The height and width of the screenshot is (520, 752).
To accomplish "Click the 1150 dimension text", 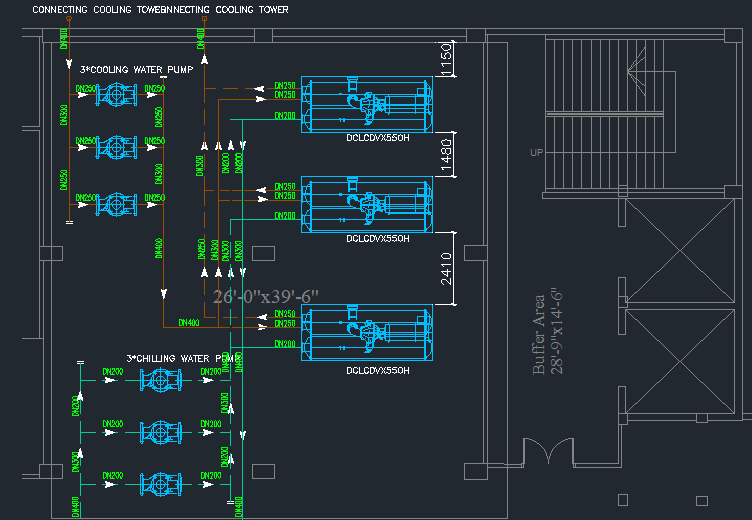I will pos(447,62).
